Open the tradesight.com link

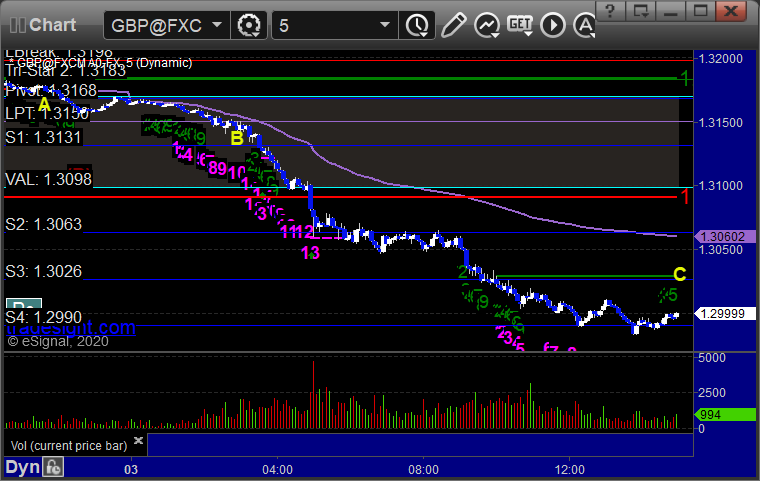point(68,328)
